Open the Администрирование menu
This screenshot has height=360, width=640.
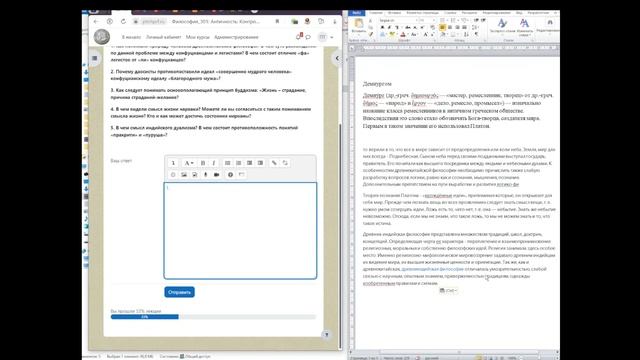click(x=236, y=37)
